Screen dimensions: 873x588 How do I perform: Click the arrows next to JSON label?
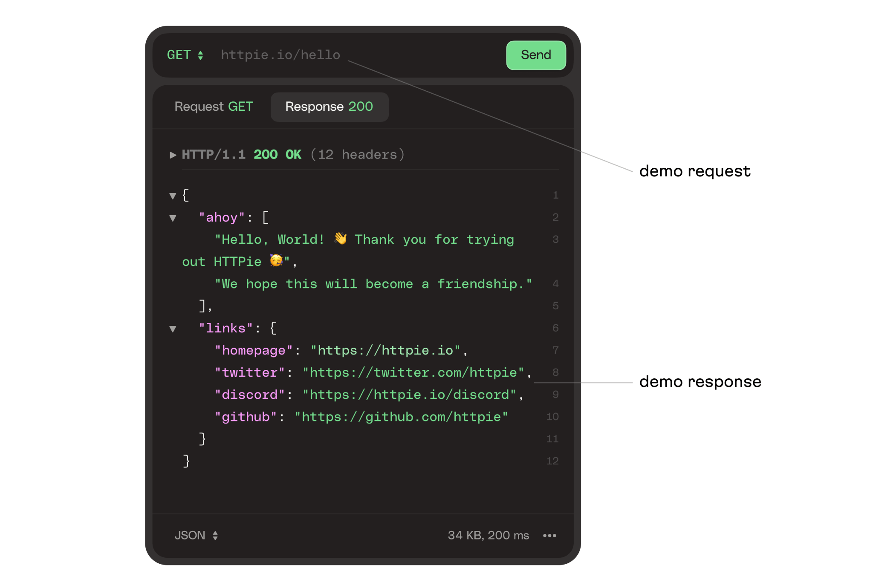pos(215,536)
